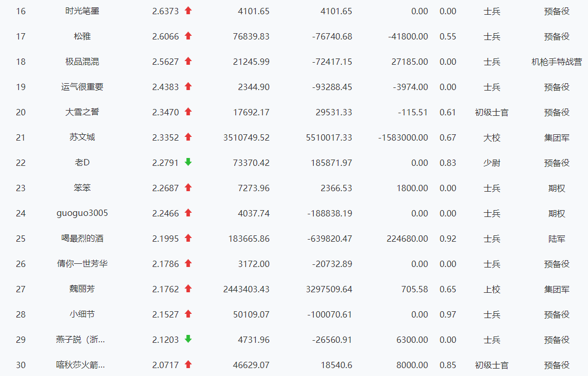Select the 大校 rank in row 21
The image size is (588, 376).
(492, 137)
